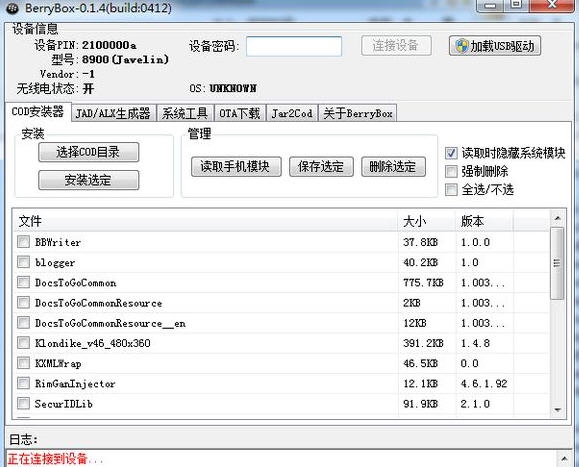Open 系统工具 tab

[185, 113]
